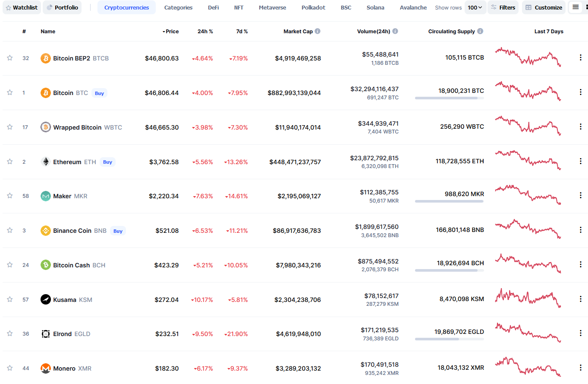The width and height of the screenshot is (588, 384).
Task: Click the Maker MKR coin logo
Action: 46,196
